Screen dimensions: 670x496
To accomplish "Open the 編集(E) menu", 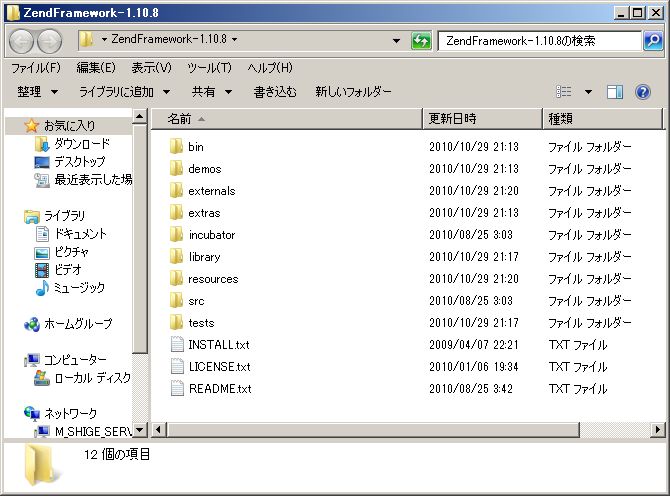I will (x=96, y=68).
